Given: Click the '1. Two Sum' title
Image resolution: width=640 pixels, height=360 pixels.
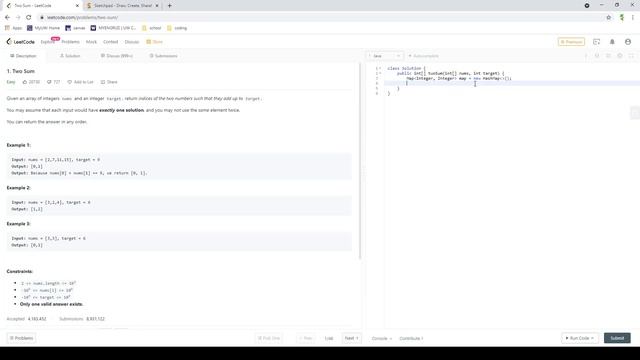Looking at the screenshot, I should tap(20, 71).
